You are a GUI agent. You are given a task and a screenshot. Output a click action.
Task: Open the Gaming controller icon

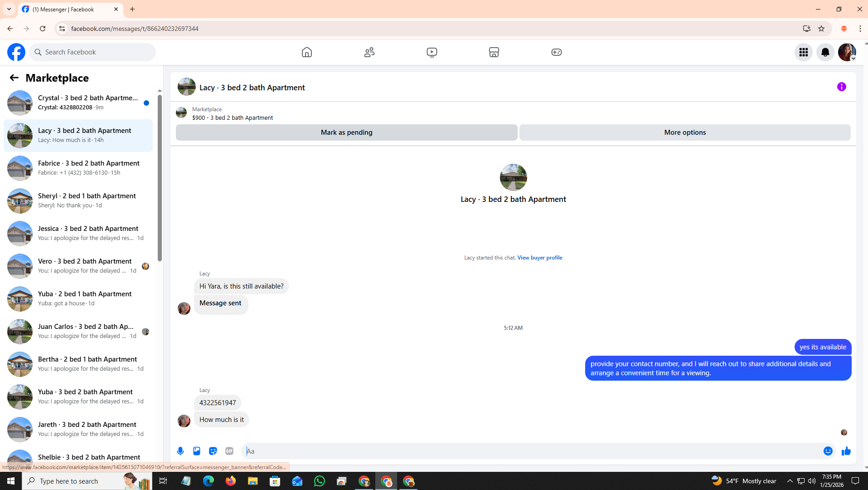click(x=557, y=52)
